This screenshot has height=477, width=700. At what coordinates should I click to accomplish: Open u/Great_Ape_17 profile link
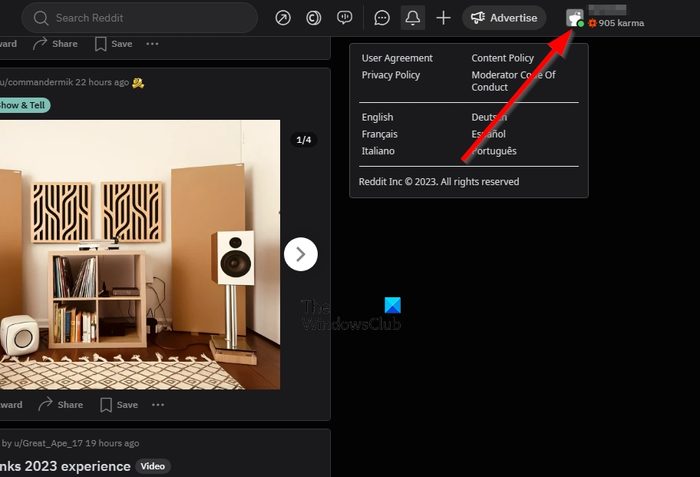coord(48,443)
